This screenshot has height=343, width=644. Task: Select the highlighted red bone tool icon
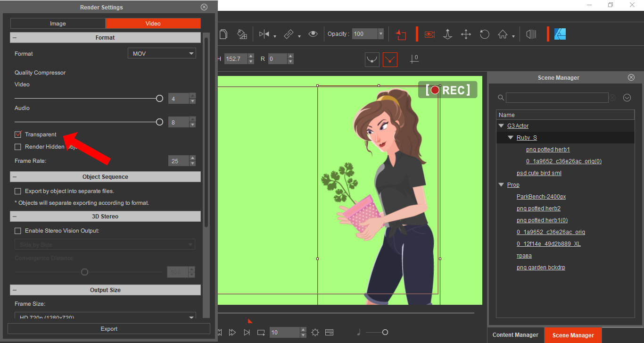390,59
